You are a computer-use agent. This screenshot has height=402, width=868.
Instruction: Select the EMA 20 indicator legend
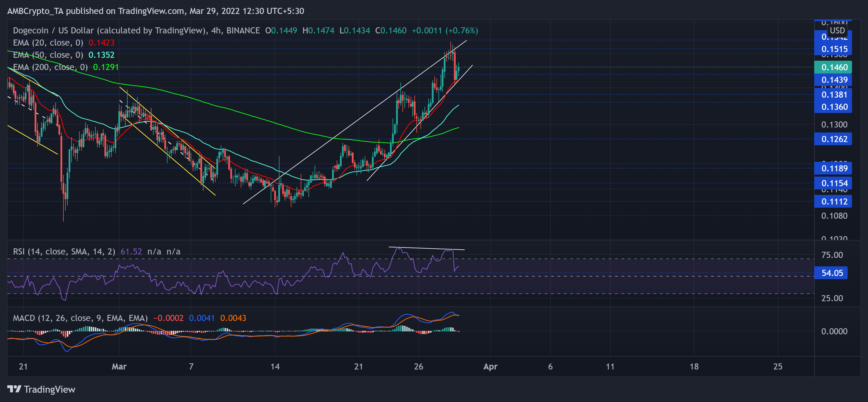tap(48, 43)
